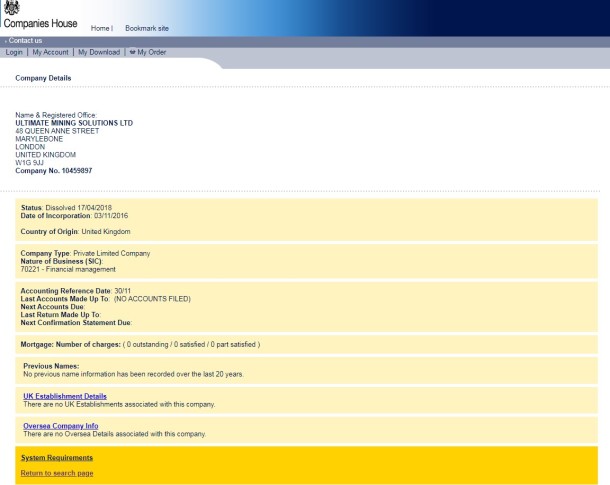Image resolution: width=610 pixels, height=485 pixels.
Task: Select the Accounting Reference Date 30/11 line
Action: click(x=76, y=291)
